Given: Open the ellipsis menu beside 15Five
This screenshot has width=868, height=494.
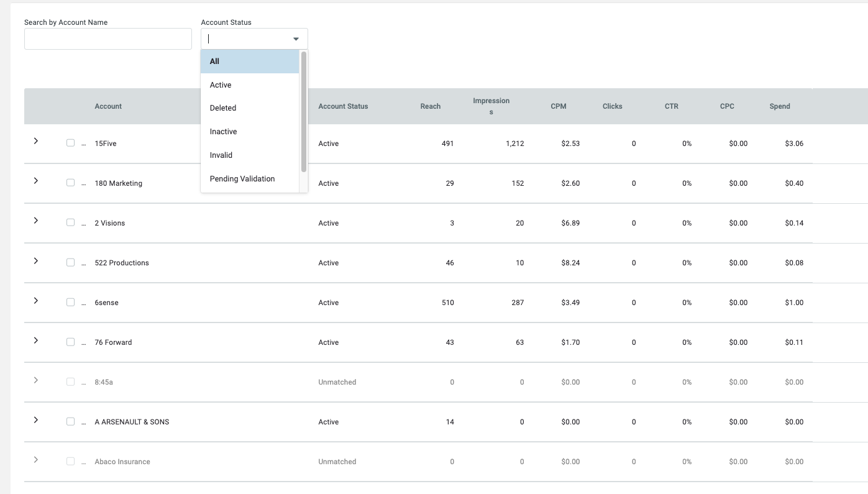Looking at the screenshot, I should [x=84, y=144].
